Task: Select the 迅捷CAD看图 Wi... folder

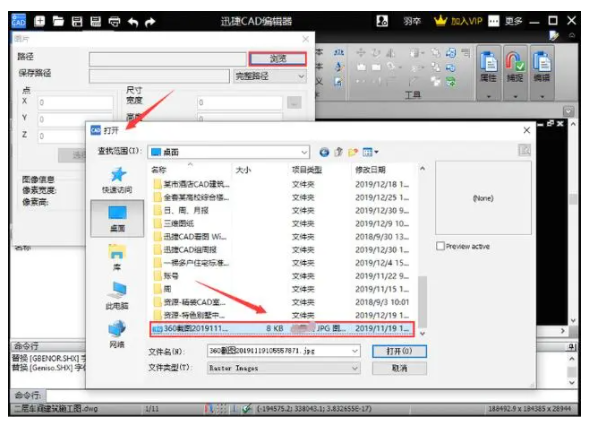Action: pos(190,237)
